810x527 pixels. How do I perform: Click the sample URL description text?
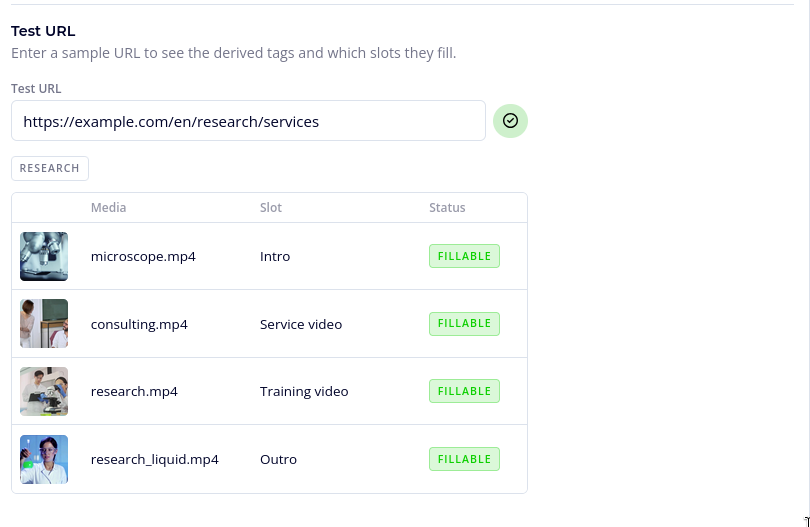(233, 53)
